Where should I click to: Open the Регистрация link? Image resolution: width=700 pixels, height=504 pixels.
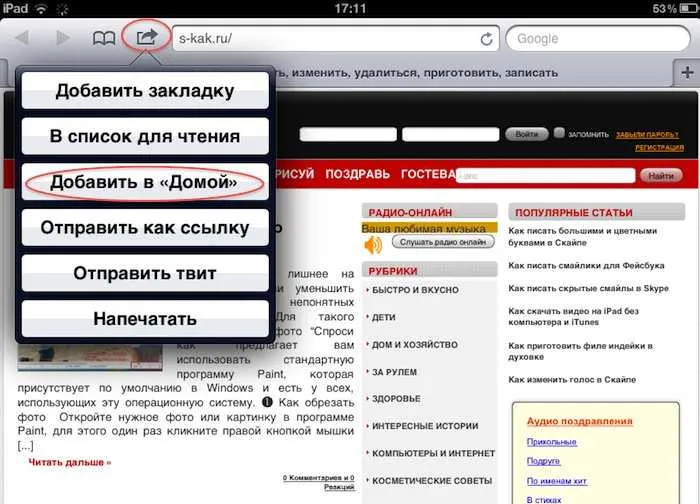click(x=659, y=148)
